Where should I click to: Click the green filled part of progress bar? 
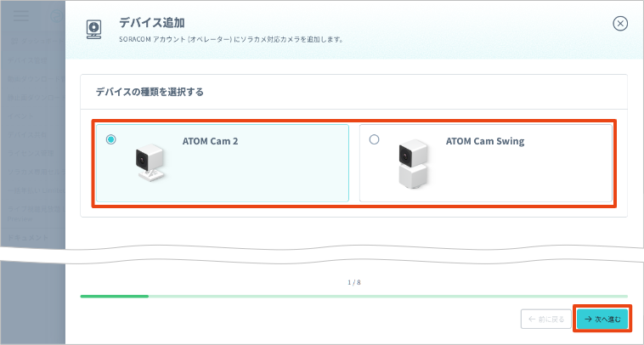tap(114, 297)
